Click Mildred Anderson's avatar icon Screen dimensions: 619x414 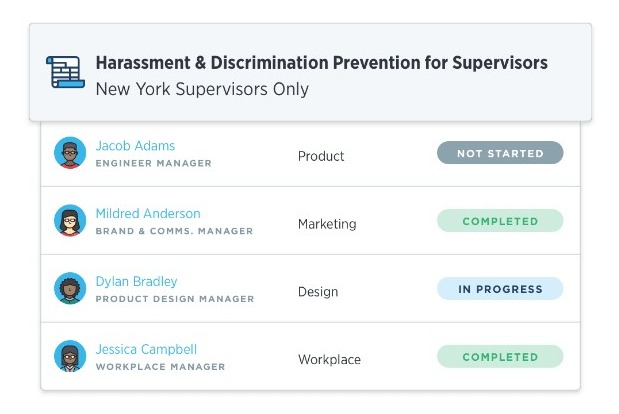pos(70,221)
